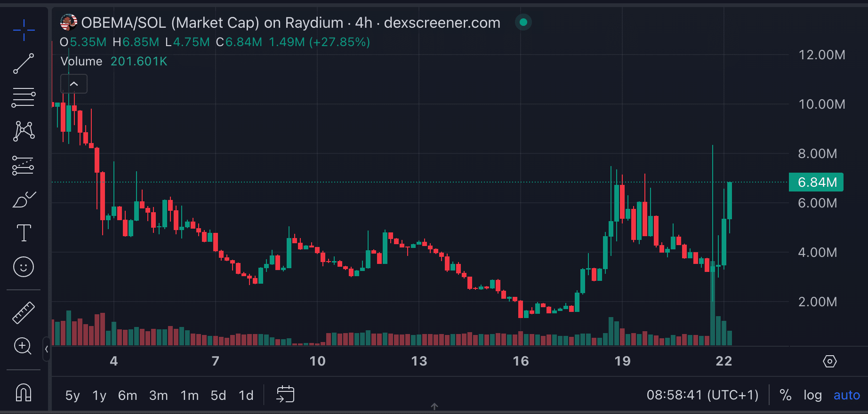Toggle auto scale option

tap(846, 395)
